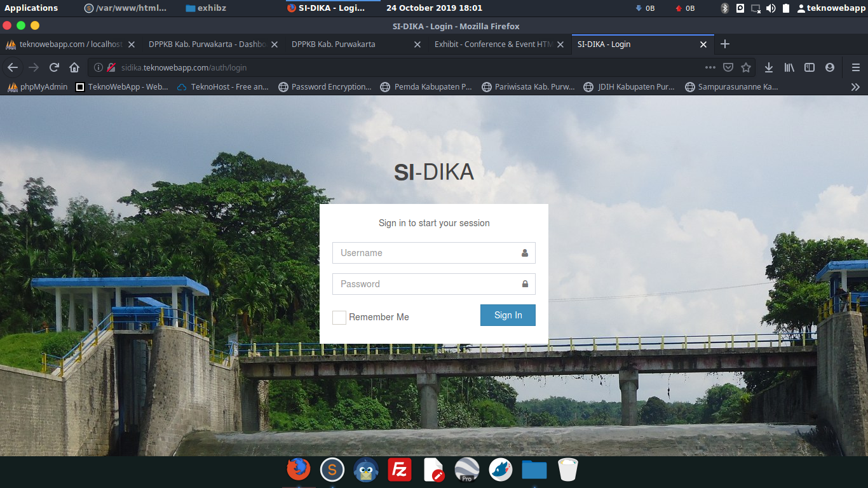This screenshot has height=488, width=868.
Task: Open Thunderbird from the dock
Action: (365, 469)
